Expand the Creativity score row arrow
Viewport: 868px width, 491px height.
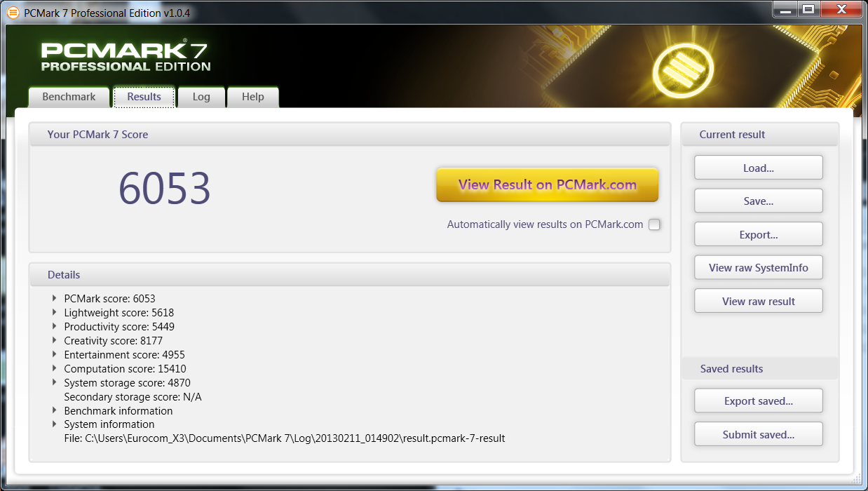click(55, 340)
